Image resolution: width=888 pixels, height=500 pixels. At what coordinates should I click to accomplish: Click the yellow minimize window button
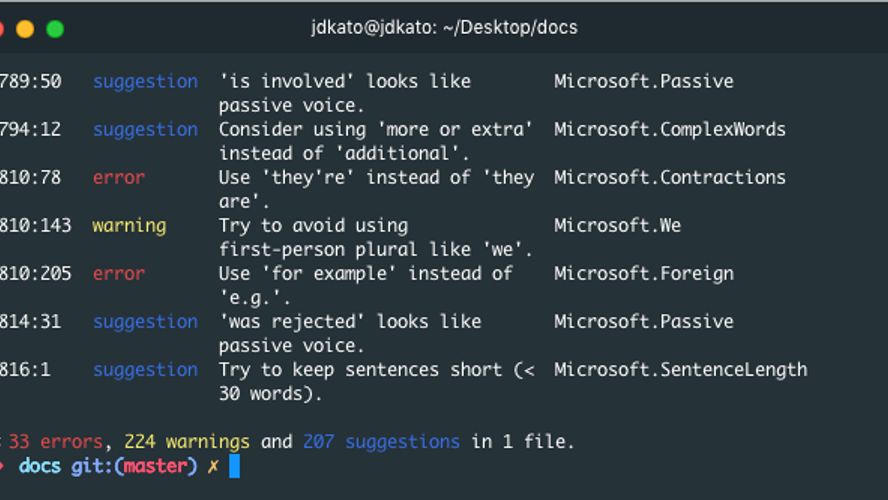(x=26, y=28)
